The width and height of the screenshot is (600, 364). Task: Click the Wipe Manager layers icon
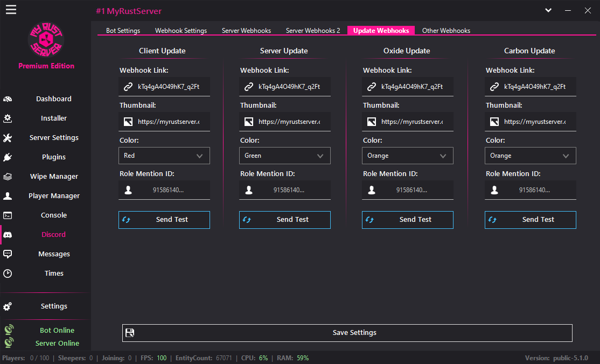tap(8, 177)
